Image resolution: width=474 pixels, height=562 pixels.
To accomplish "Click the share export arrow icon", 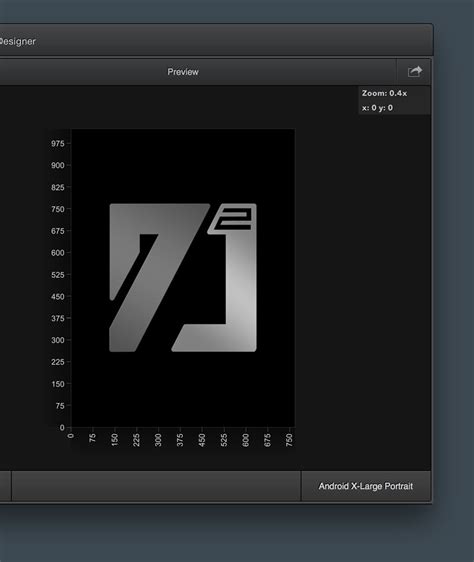I will pyautogui.click(x=415, y=72).
